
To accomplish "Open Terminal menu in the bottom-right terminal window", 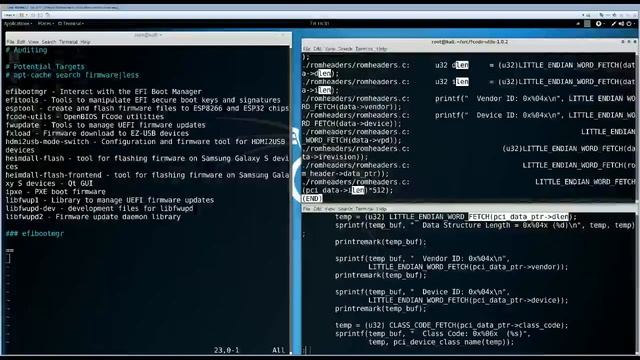I will pyautogui.click(x=364, y=209).
